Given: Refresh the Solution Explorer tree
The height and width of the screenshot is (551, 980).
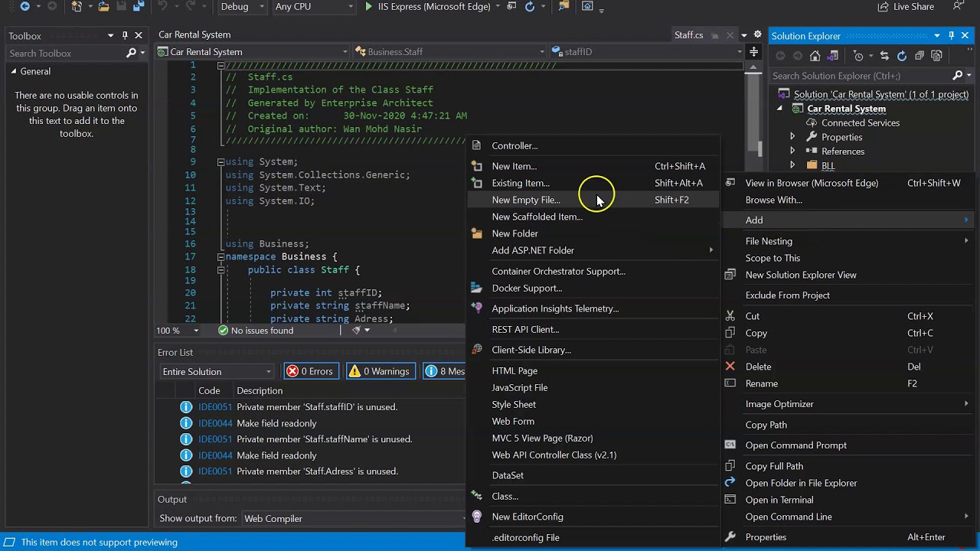Looking at the screenshot, I should coord(901,56).
